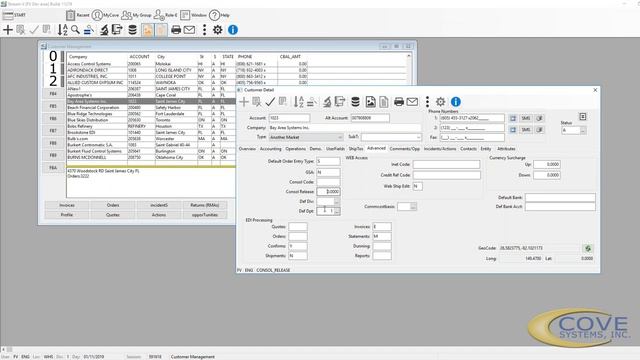The width and height of the screenshot is (640, 360).
Task: Click the printer icon in main toolbar
Action: click(176, 30)
